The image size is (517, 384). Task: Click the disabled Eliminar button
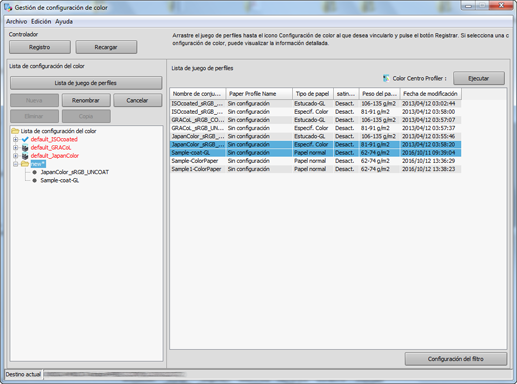[x=34, y=116]
